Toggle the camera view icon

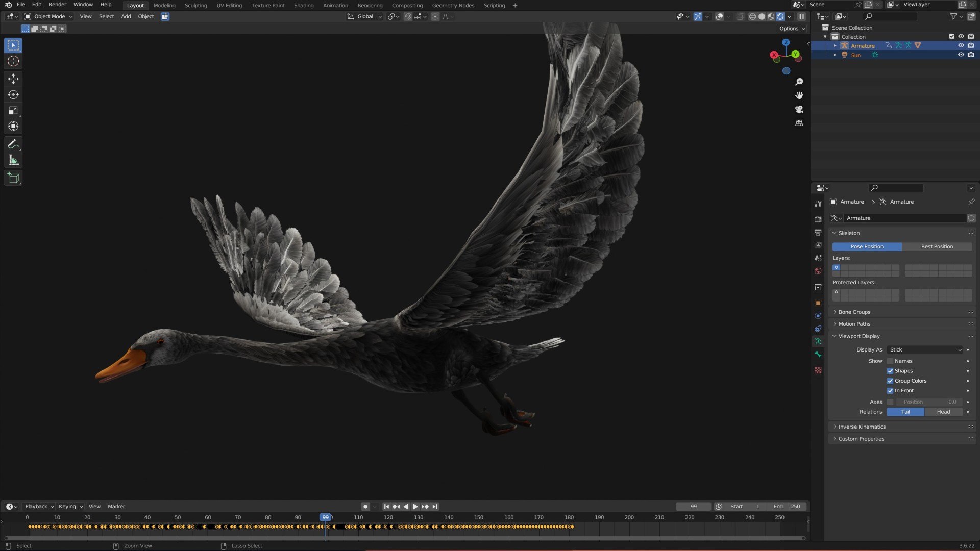pos(799,109)
